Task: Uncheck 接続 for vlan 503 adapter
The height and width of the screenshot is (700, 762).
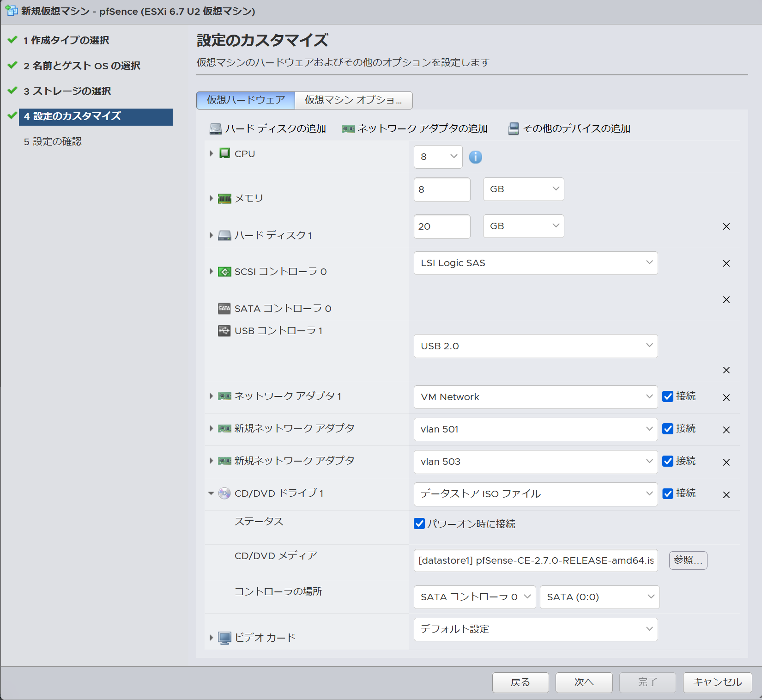Action: 668,461
